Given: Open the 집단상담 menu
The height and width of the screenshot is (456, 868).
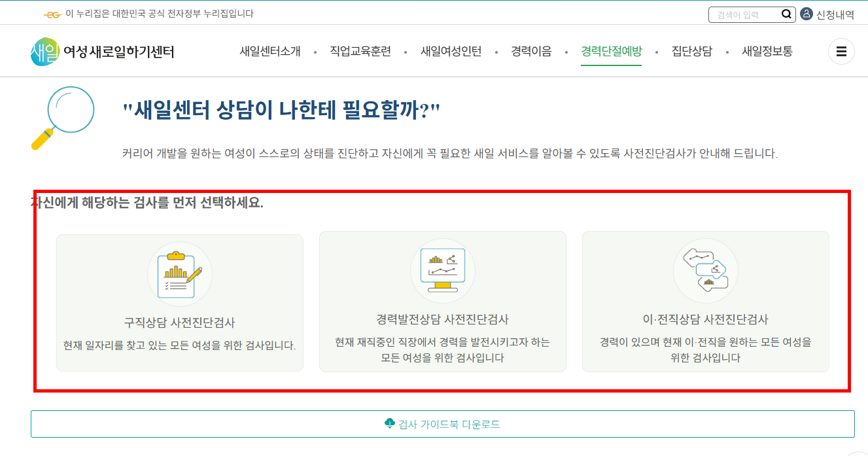Looking at the screenshot, I should (x=691, y=51).
